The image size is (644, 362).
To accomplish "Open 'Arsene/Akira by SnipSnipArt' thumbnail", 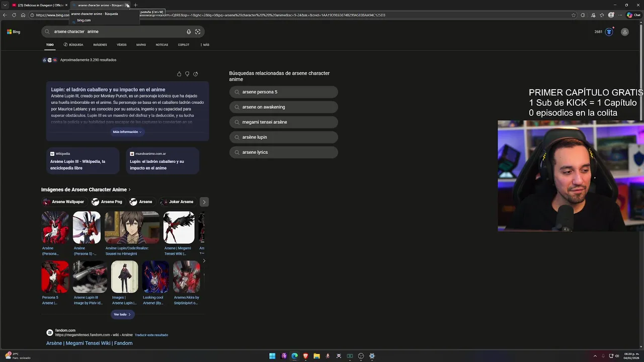I will click(187, 277).
